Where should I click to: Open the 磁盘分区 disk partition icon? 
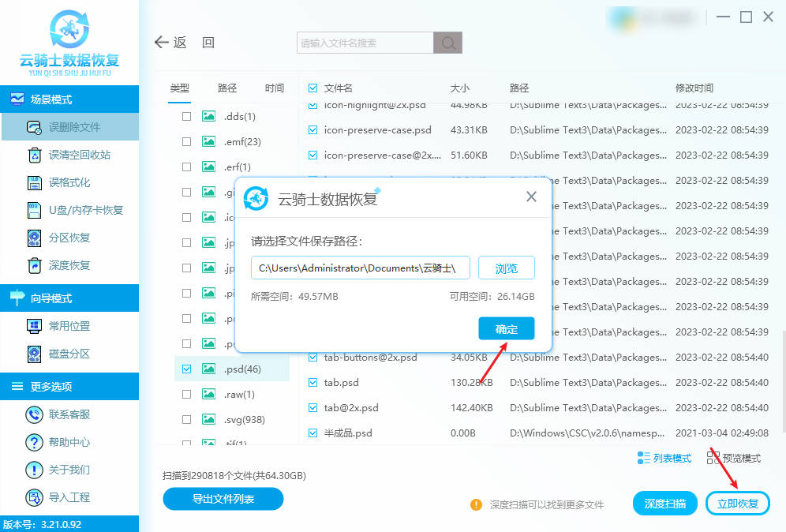[34, 354]
